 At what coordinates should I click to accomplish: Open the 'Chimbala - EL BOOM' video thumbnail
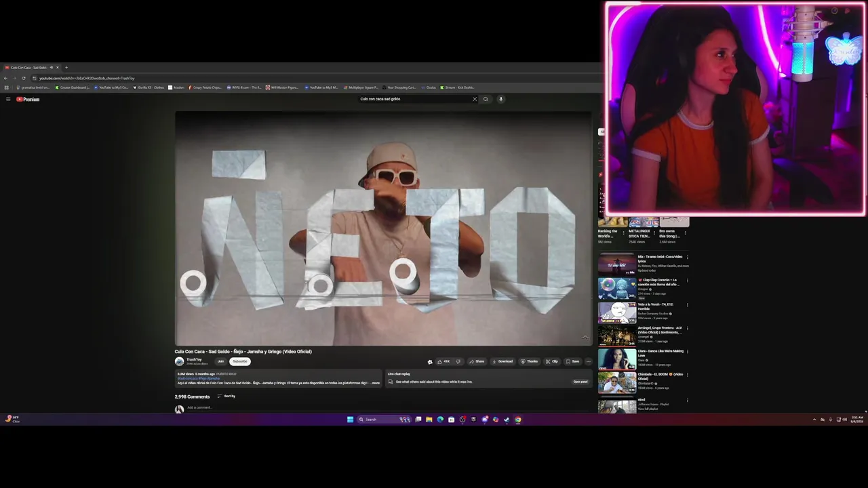tap(616, 383)
